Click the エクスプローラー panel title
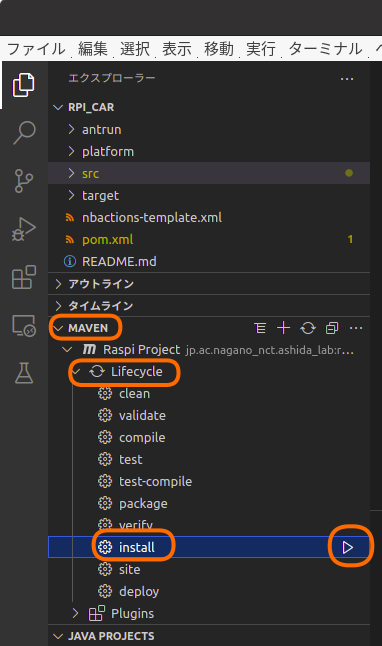Viewport: 382px width, 646px height. pyautogui.click(x=112, y=78)
